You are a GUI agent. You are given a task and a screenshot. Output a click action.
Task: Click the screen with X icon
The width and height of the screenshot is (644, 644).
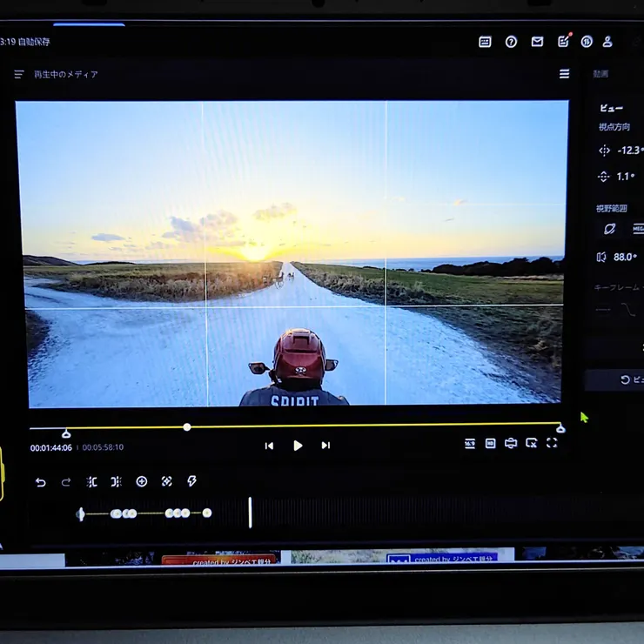point(532,443)
